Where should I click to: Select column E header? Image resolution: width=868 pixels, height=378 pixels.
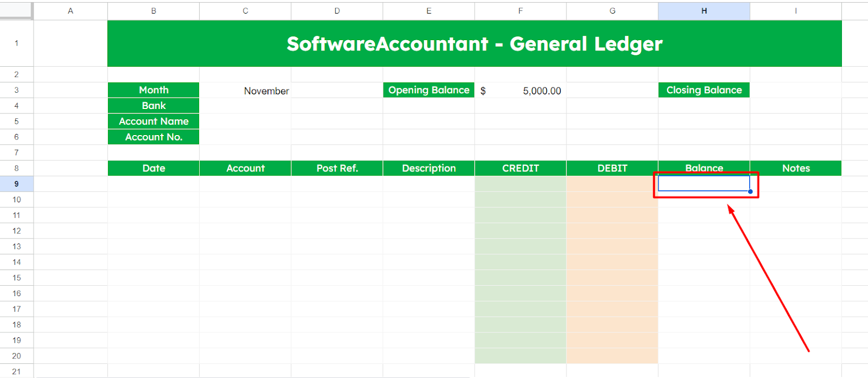(429, 11)
